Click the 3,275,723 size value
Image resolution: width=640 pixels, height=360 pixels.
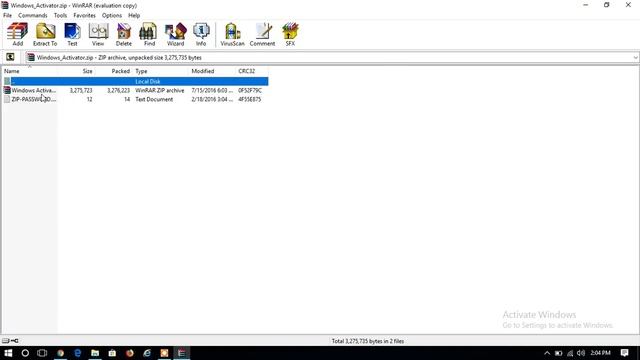point(81,90)
